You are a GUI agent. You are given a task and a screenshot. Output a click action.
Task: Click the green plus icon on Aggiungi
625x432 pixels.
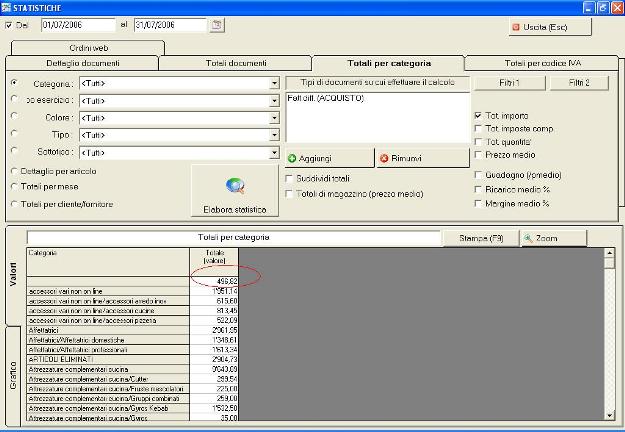[x=292, y=159]
